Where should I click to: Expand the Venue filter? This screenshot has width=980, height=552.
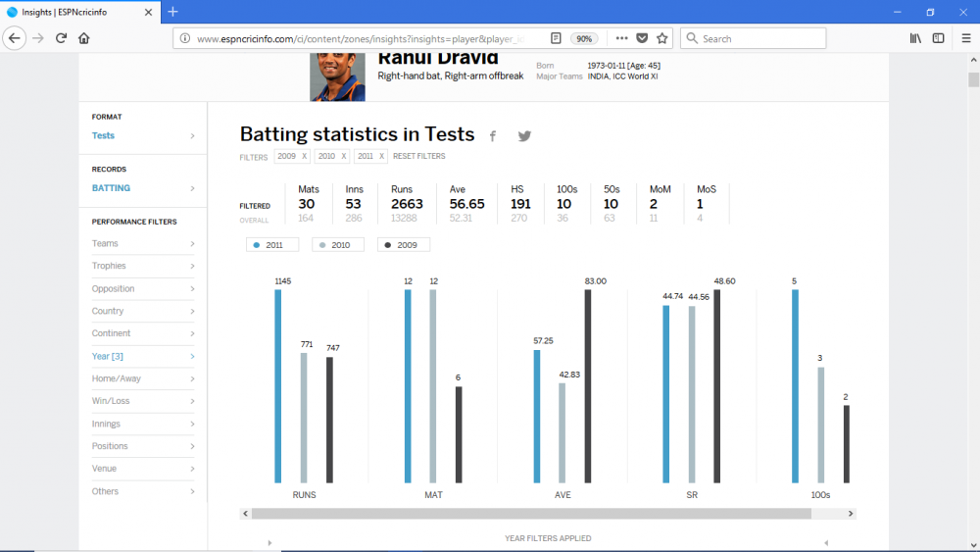tap(143, 469)
